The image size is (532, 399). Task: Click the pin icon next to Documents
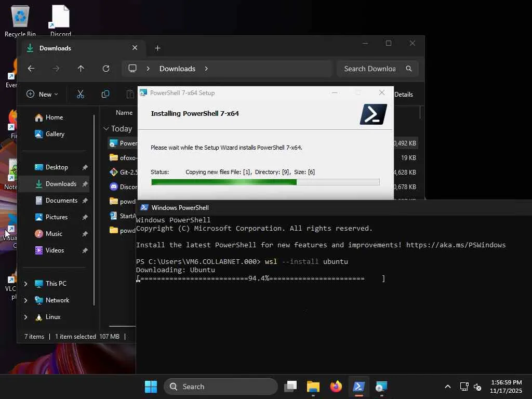pyautogui.click(x=85, y=201)
